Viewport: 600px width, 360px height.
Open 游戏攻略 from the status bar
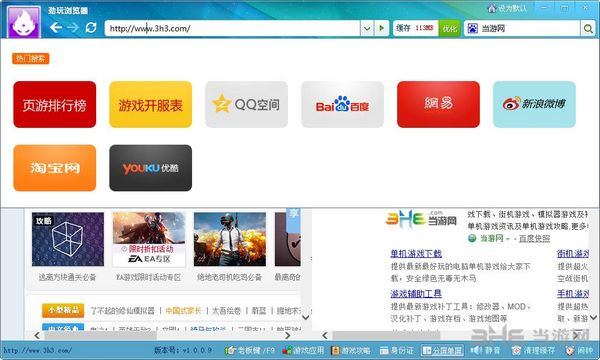pos(351,350)
